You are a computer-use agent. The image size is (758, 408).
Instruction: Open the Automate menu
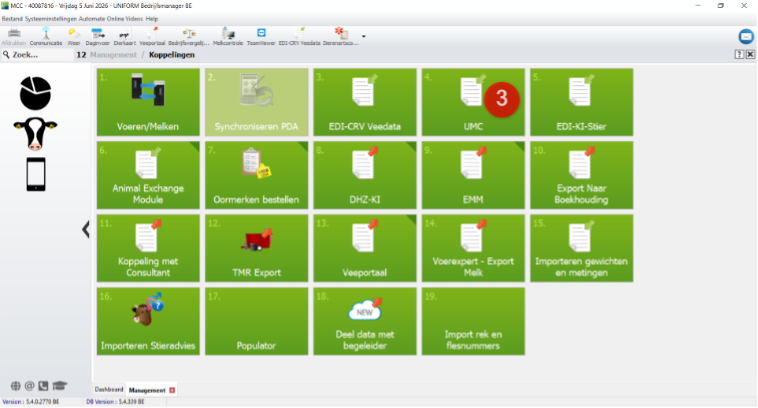point(91,19)
